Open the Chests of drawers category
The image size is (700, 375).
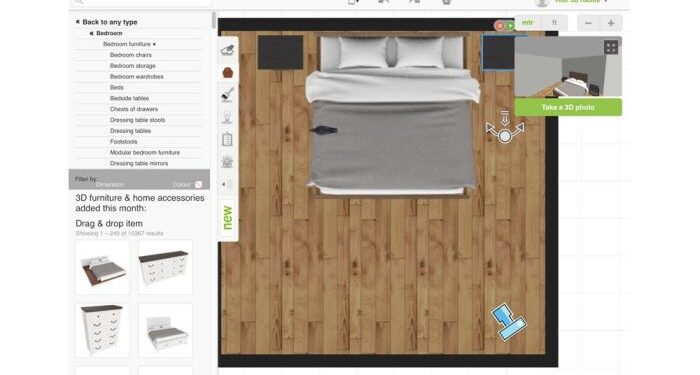134,109
